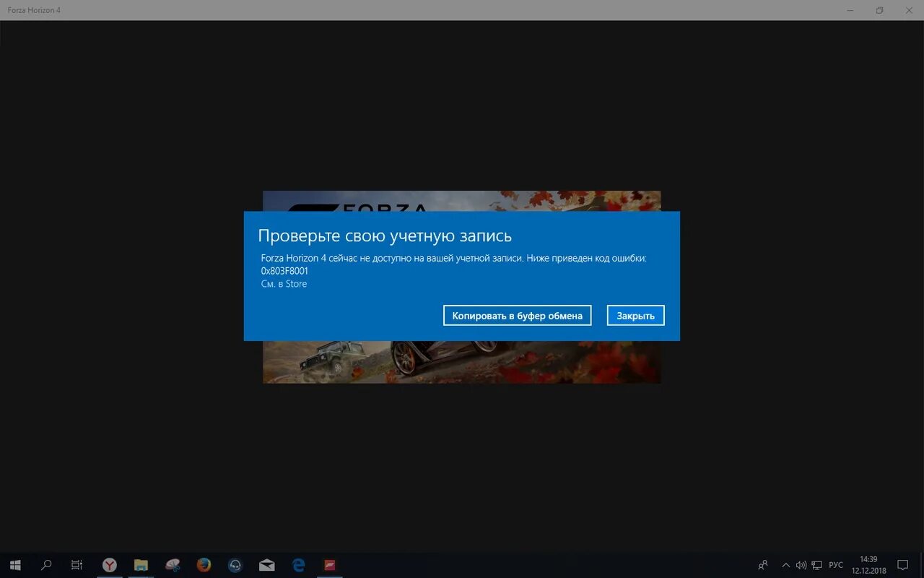924x578 pixels.
Task: Open the Action Center notifications
Action: [902, 565]
